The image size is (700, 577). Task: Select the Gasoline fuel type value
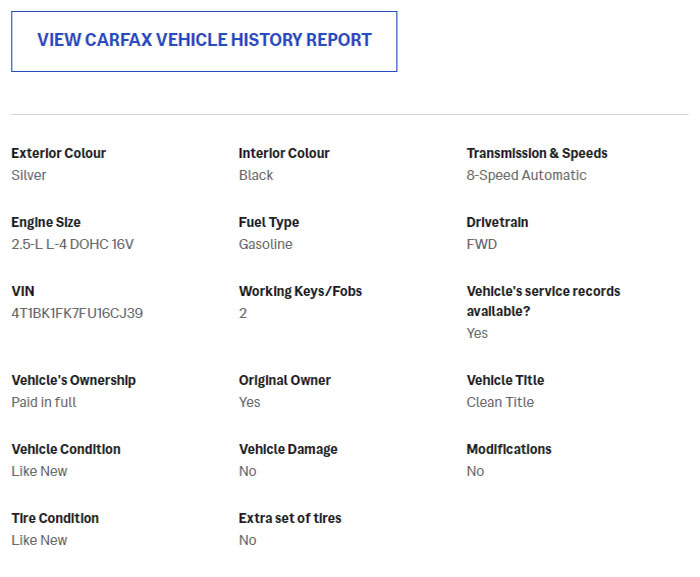[x=266, y=244]
